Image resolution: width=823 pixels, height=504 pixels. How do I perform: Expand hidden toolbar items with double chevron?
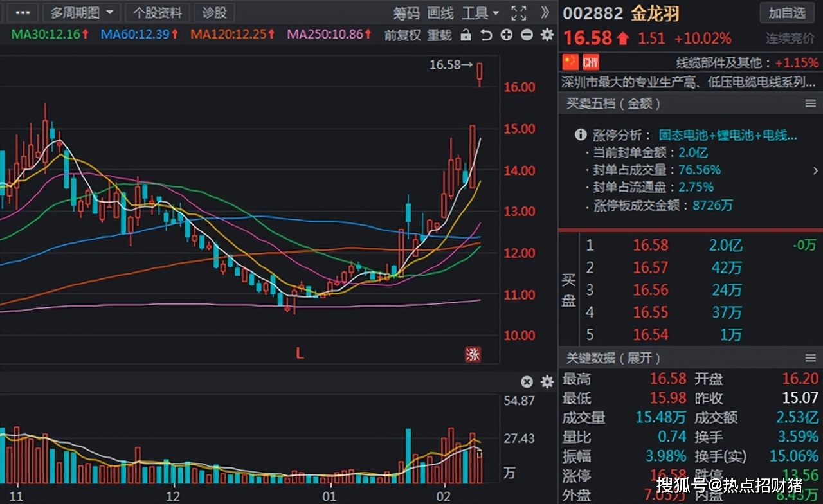coord(545,12)
